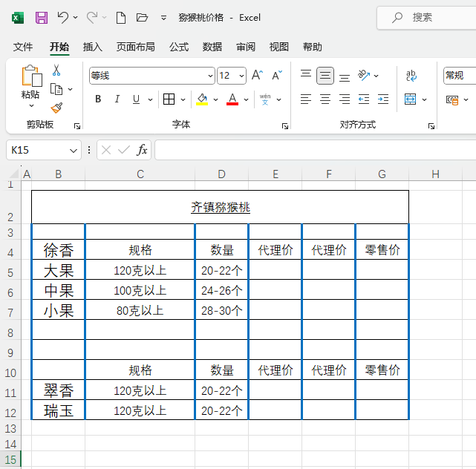Switch to the 公式 tab

click(179, 47)
